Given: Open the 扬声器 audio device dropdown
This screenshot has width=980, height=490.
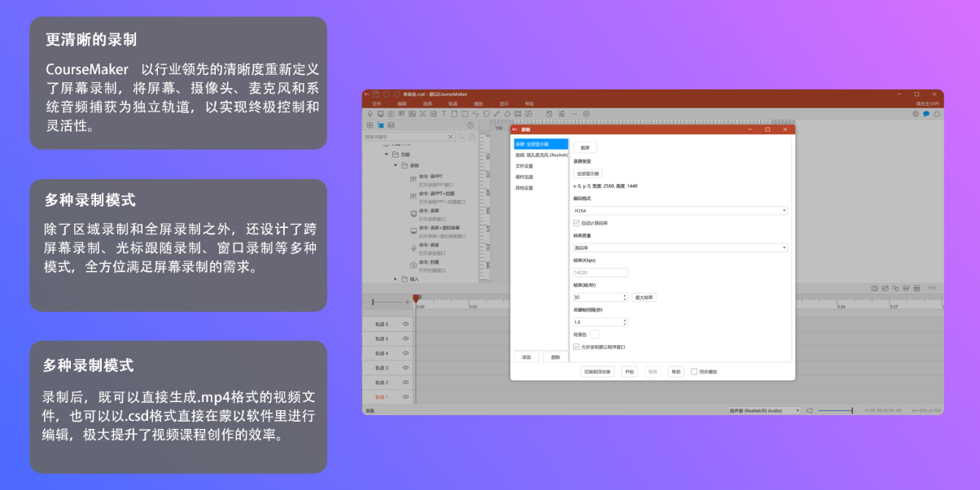Looking at the screenshot, I should point(765,411).
